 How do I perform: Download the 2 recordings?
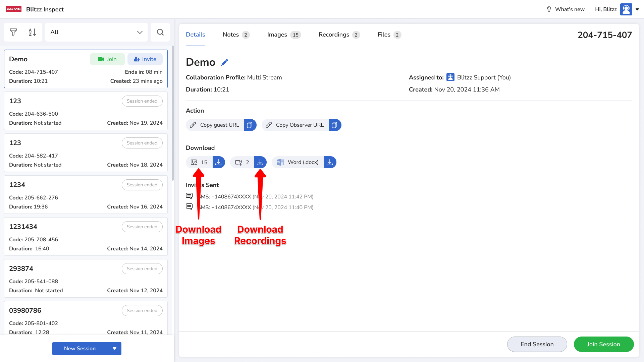pos(260,162)
